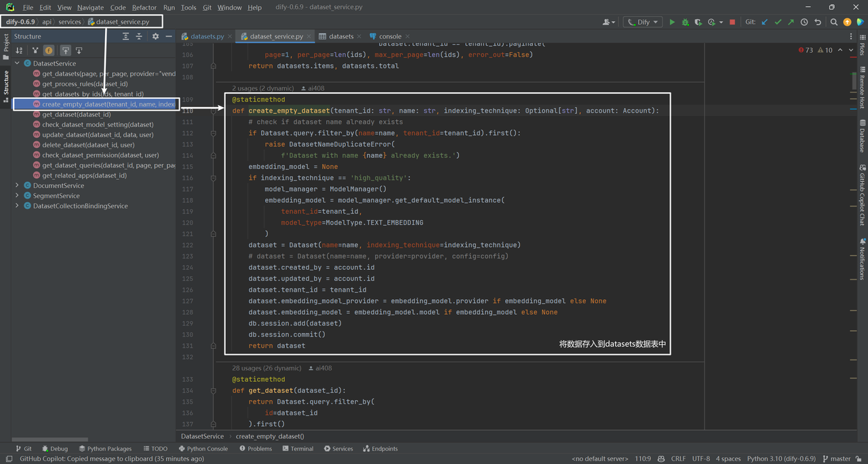
Task: Open the Tools menu
Action: coord(189,7)
